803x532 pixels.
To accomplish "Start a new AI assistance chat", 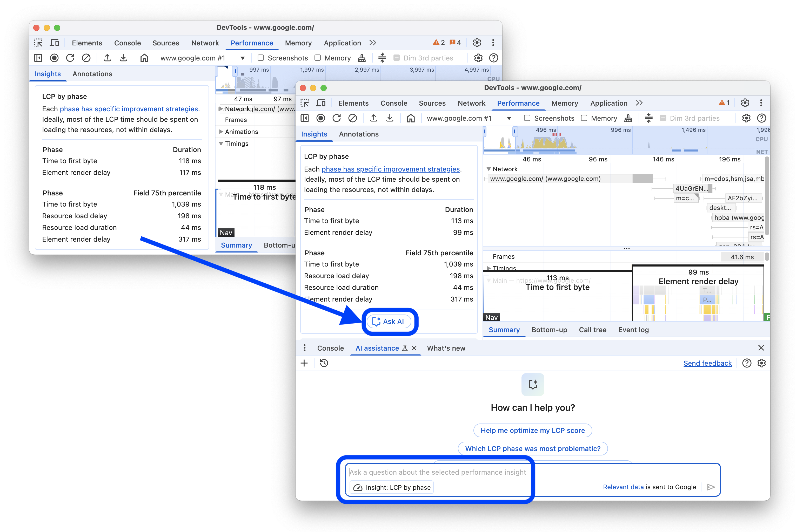I will 304,363.
